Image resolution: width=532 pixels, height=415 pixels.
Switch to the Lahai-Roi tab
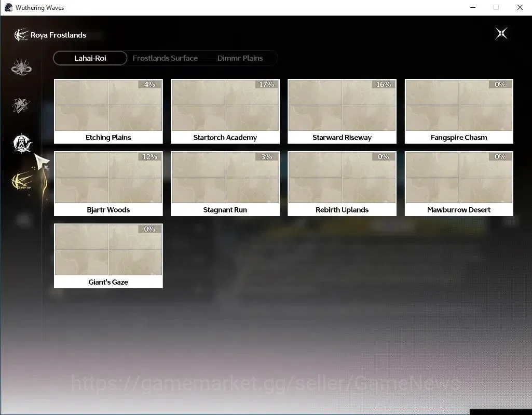tap(90, 58)
